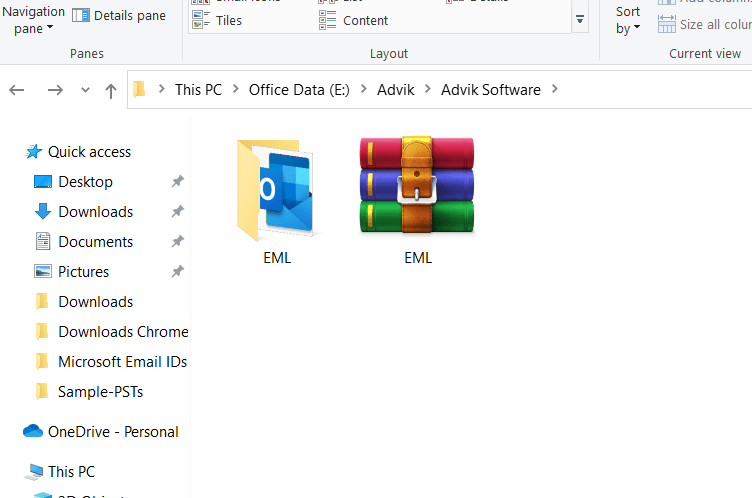The height and width of the screenshot is (498, 752).
Task: Select the EML label under Outlook folder
Action: 277,258
